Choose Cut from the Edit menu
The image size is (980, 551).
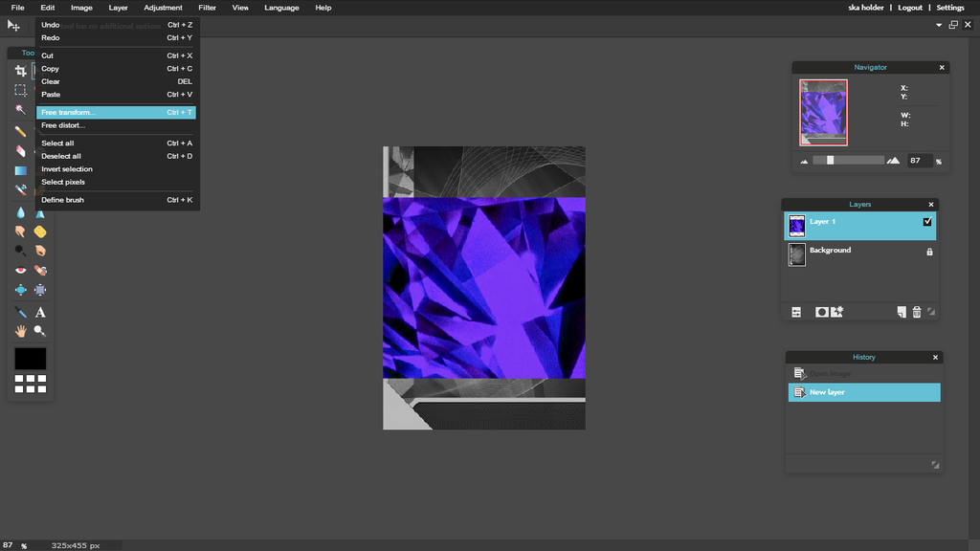[116, 55]
